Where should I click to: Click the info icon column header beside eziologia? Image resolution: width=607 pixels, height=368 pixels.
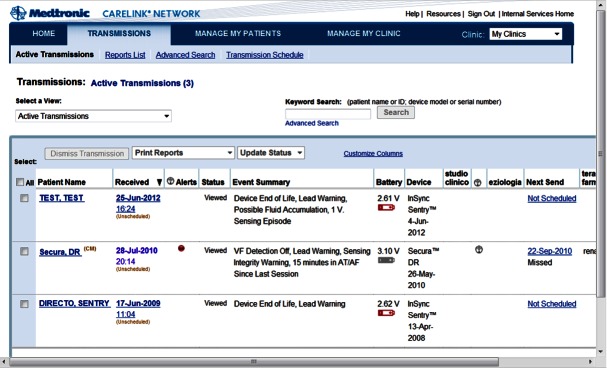pyautogui.click(x=478, y=183)
